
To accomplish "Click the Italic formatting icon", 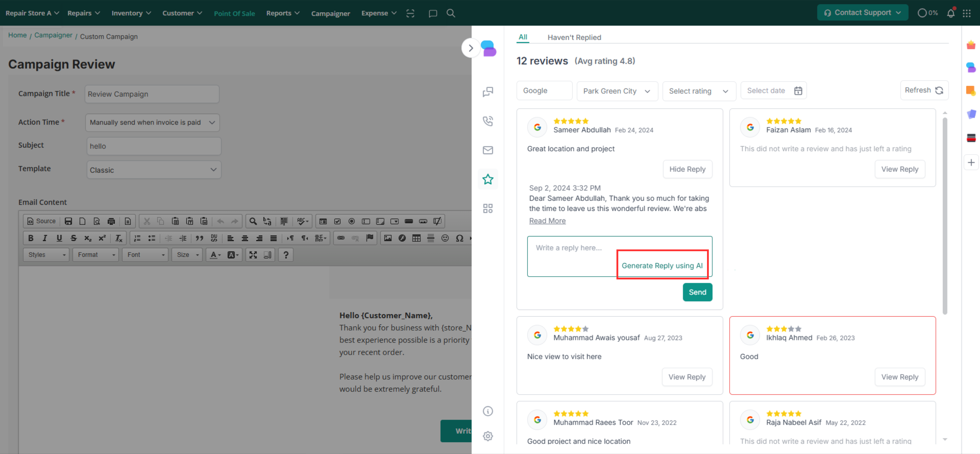I will [x=45, y=238].
